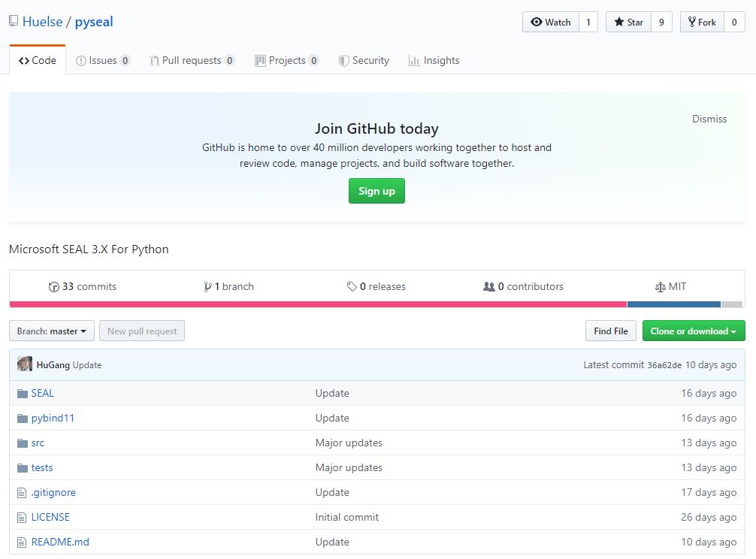Open the Update commit for README.md row
The image size is (756, 559).
click(x=332, y=542)
